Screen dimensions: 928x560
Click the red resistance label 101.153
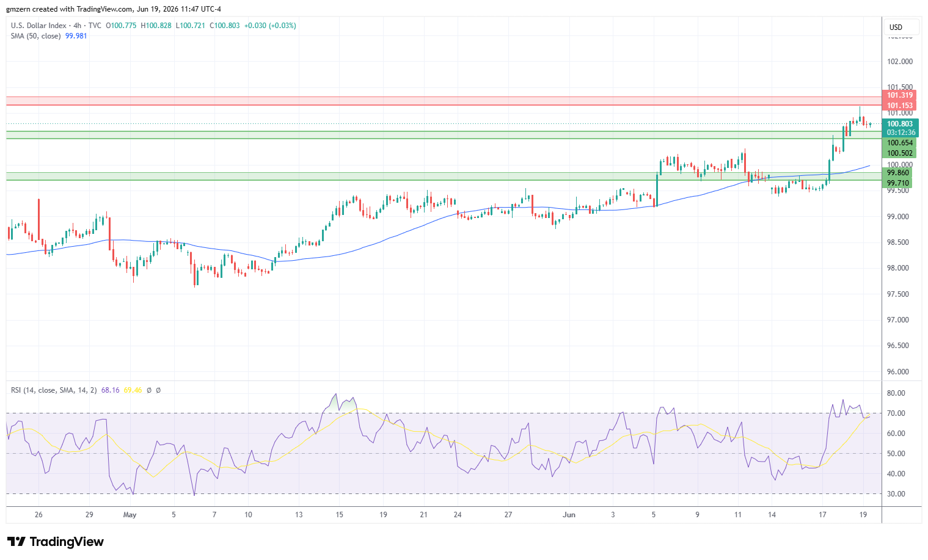tap(900, 106)
